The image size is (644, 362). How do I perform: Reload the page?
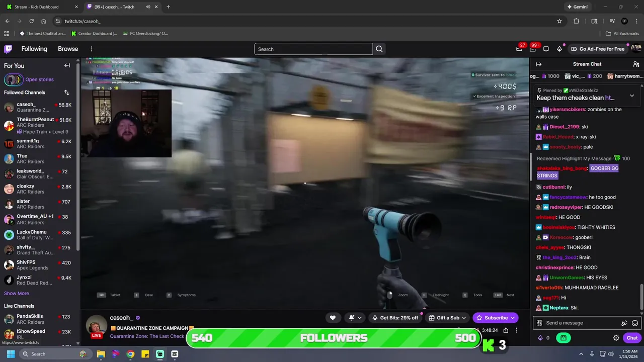pyautogui.click(x=32, y=21)
